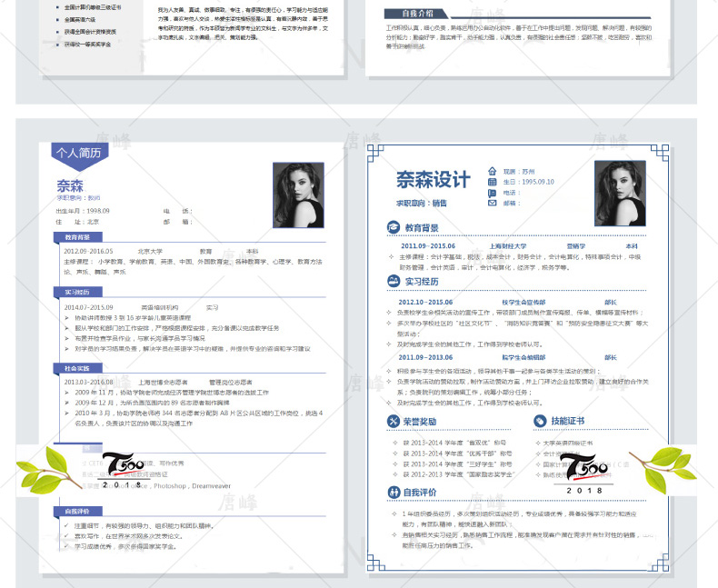Open the portrait photo on the left resume
This screenshot has width=718, height=588.
(298, 195)
